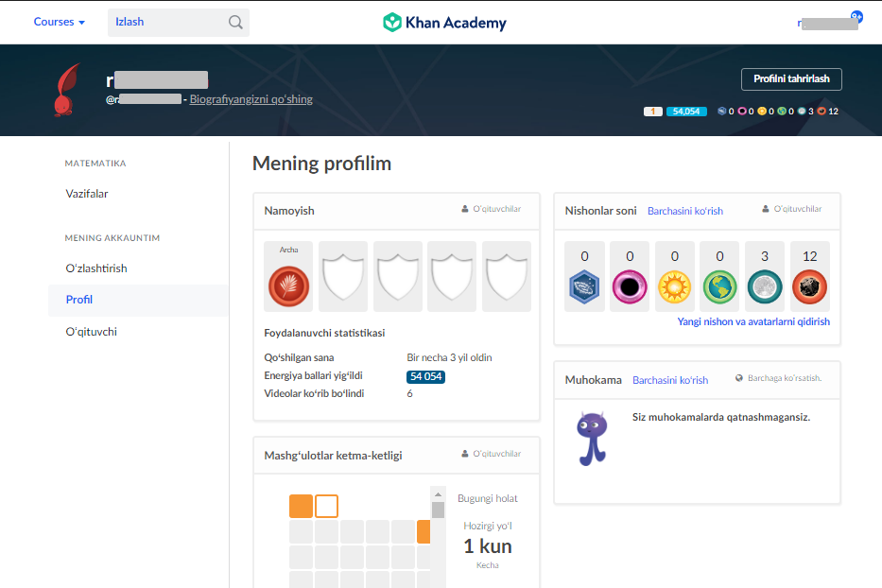Click the Profilni tahrirlash button

(791, 79)
